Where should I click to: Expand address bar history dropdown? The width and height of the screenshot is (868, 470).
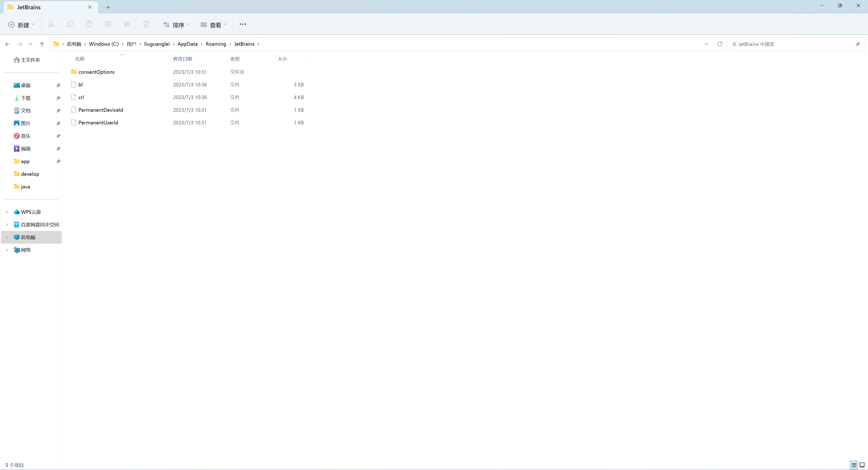pos(706,44)
